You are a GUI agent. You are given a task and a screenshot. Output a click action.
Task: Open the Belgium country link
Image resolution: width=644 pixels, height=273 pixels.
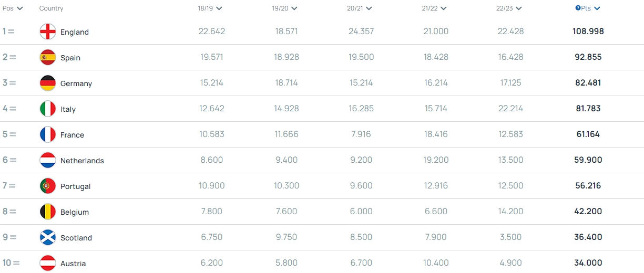[x=75, y=212]
